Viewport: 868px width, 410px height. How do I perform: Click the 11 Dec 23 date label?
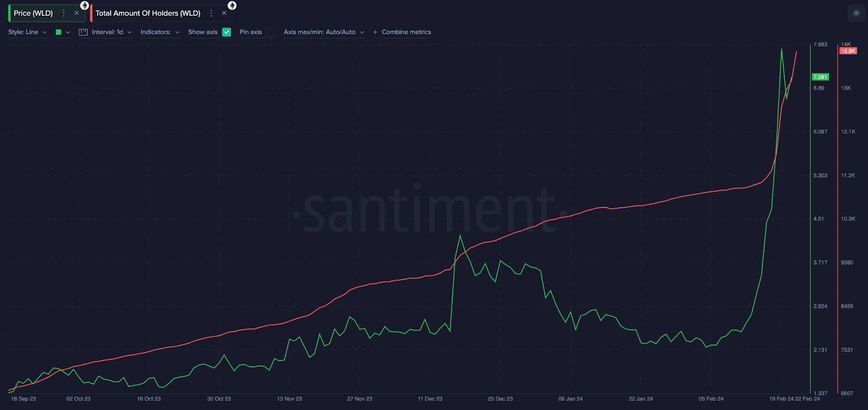pyautogui.click(x=430, y=399)
